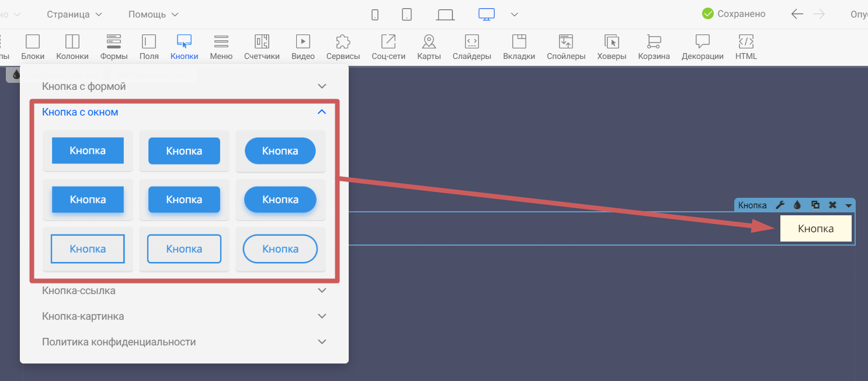Expand the Кнопка с формой section
The height and width of the screenshot is (381, 868).
183,86
